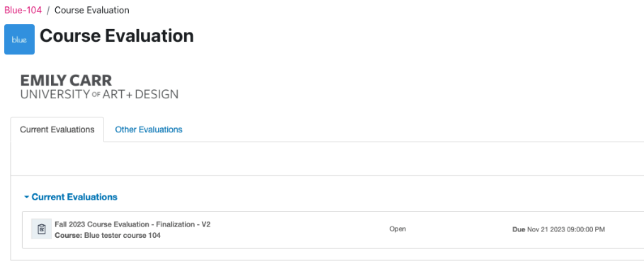The image size is (644, 264).
Task: Click the bold Due label in evaluation row
Action: (x=519, y=229)
